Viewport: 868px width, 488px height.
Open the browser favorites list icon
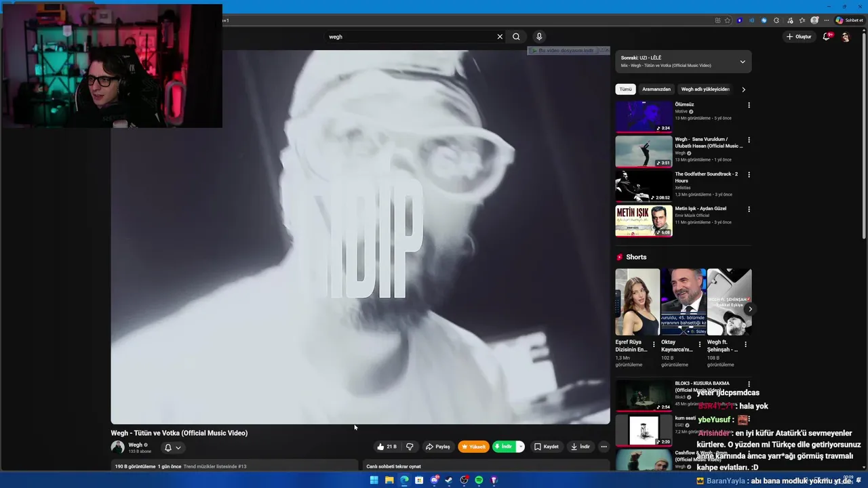[x=802, y=20]
